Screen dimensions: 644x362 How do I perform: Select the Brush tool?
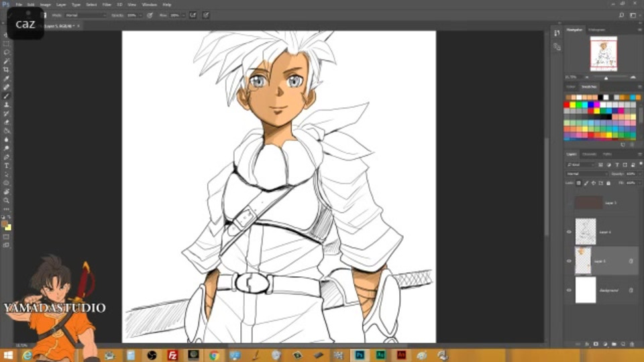[6, 96]
